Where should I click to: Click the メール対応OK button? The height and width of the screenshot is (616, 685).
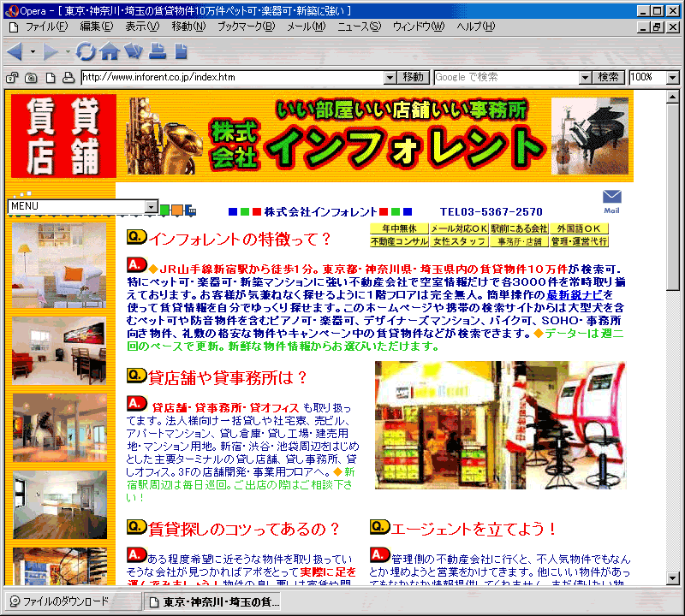459,228
